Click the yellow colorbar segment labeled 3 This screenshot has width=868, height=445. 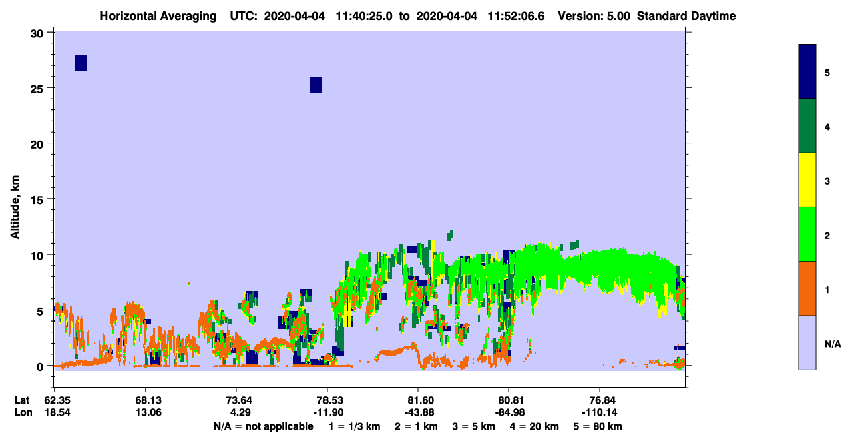[x=807, y=180]
